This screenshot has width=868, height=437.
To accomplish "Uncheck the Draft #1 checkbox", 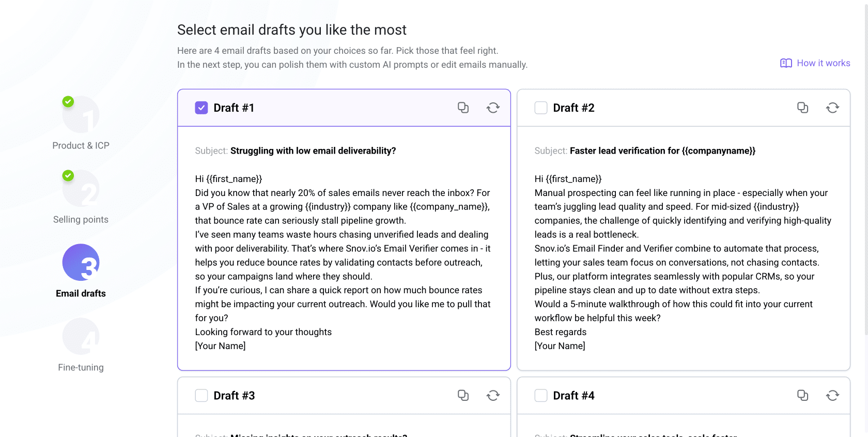I will click(x=202, y=108).
